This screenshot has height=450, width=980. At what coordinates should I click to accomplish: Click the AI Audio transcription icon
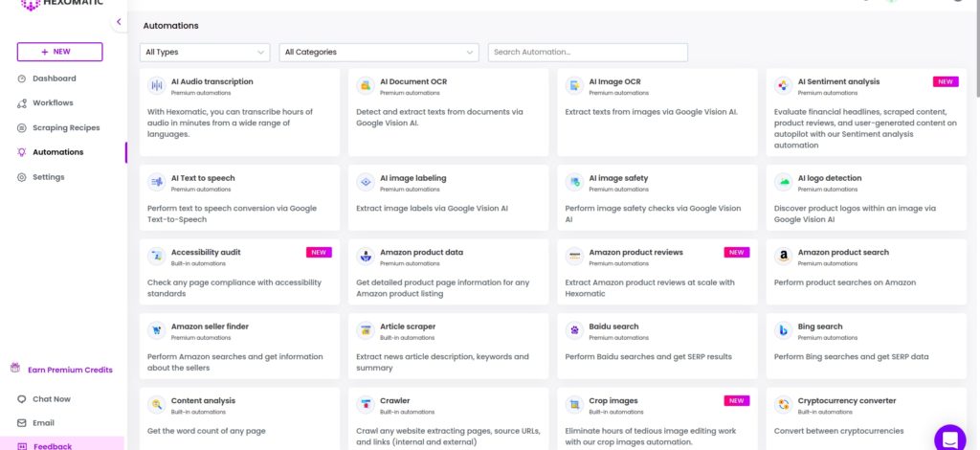coord(156,86)
